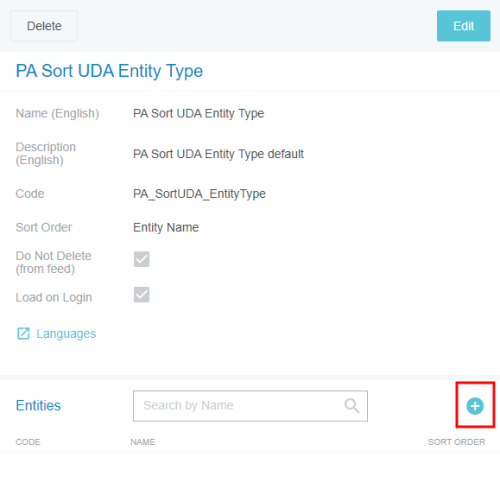The image size is (500, 489).
Task: Select the Name (English) value text
Action: click(x=198, y=114)
